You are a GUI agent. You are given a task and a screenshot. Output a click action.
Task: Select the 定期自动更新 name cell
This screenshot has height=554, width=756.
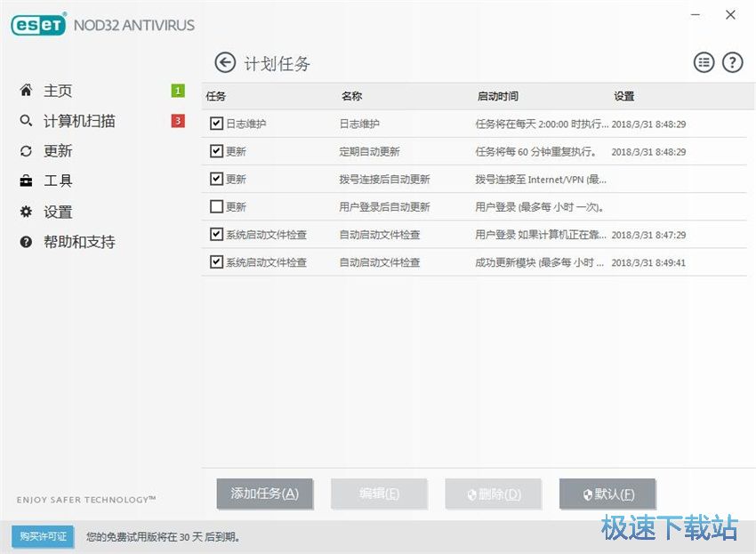[x=369, y=151]
